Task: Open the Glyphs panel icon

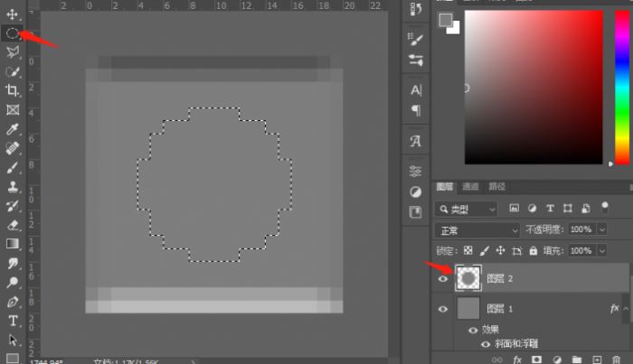Action: (x=415, y=141)
